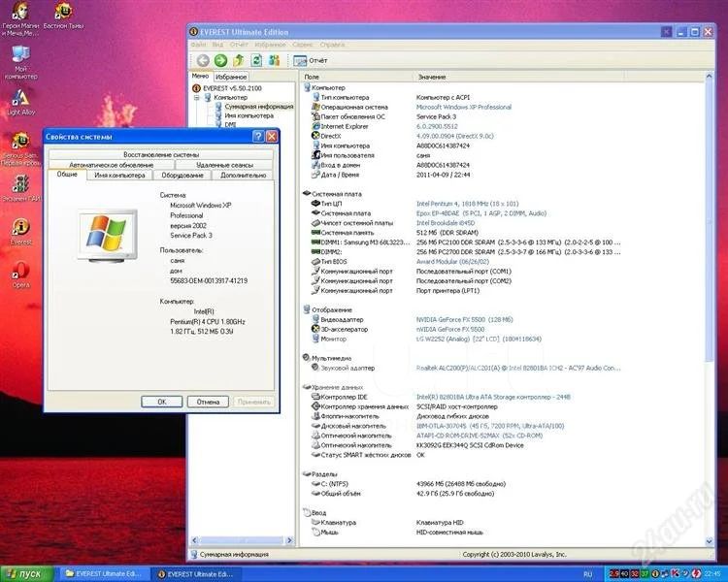This screenshot has width=728, height=582.
Task: Click the help question mark in Свойства системы
Action: pos(258,137)
